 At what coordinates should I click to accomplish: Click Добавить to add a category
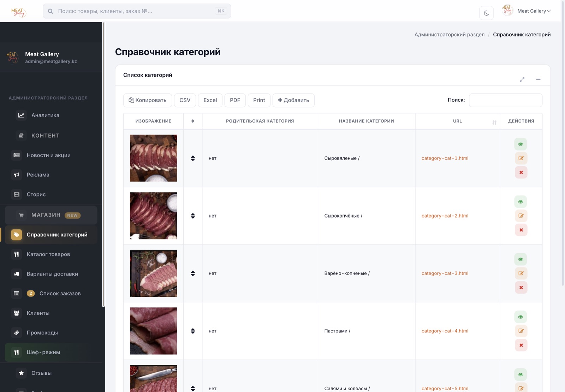pyautogui.click(x=293, y=100)
